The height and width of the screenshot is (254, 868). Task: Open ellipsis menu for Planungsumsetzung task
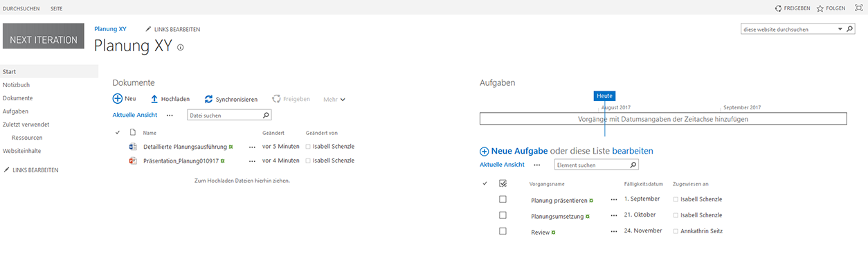pyautogui.click(x=613, y=215)
